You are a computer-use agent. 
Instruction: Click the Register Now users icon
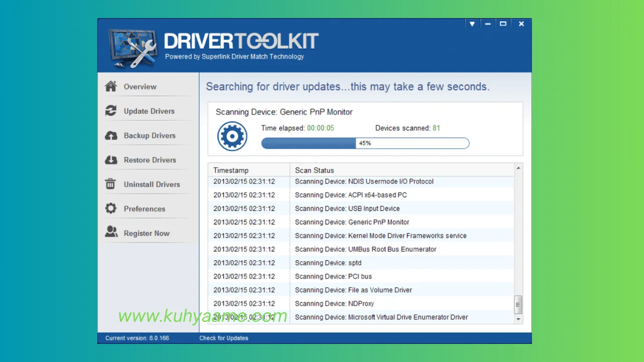[111, 232]
